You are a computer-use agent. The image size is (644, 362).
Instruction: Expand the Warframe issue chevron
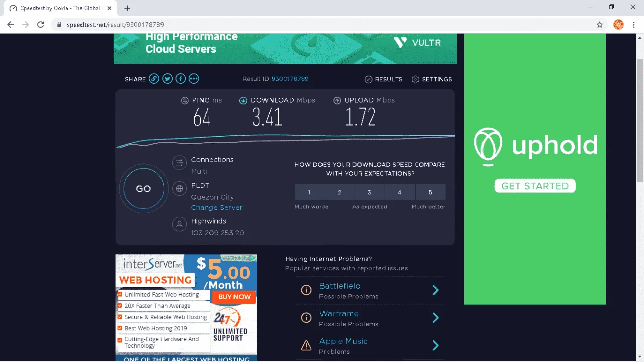435,318
